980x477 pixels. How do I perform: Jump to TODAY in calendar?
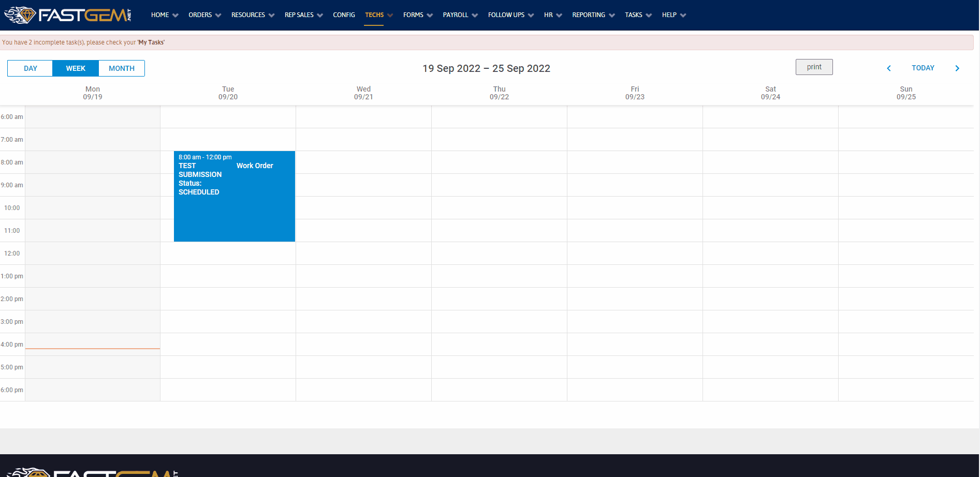923,68
